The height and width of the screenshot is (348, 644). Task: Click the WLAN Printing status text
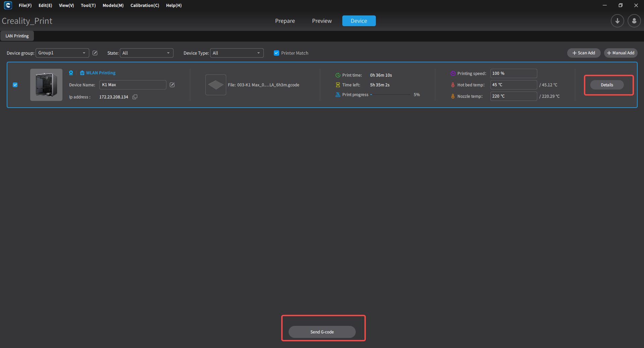(x=101, y=73)
